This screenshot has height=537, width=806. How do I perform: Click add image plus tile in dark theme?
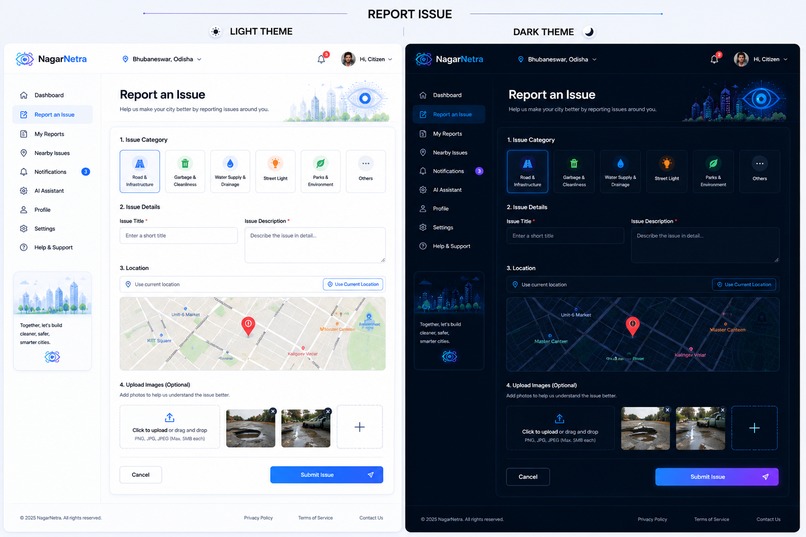[x=754, y=428]
